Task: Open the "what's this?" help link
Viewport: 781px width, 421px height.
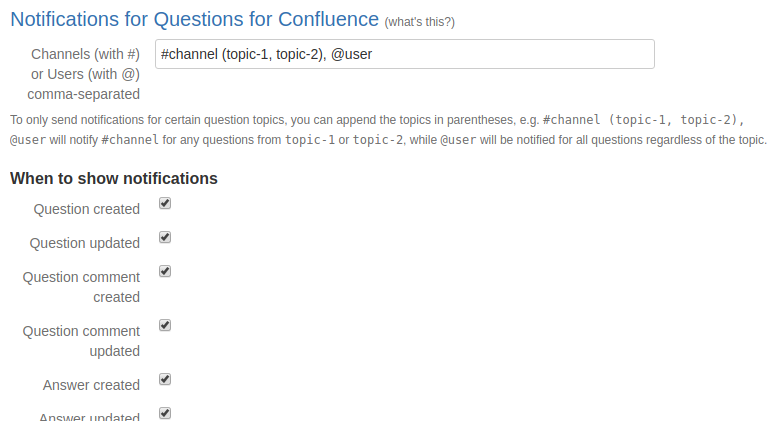Action: pos(419,21)
